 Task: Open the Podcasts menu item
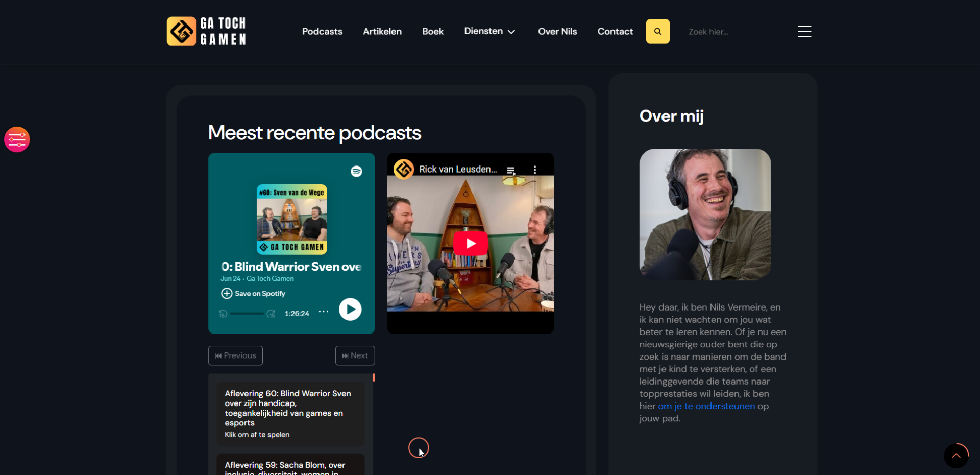coord(322,32)
